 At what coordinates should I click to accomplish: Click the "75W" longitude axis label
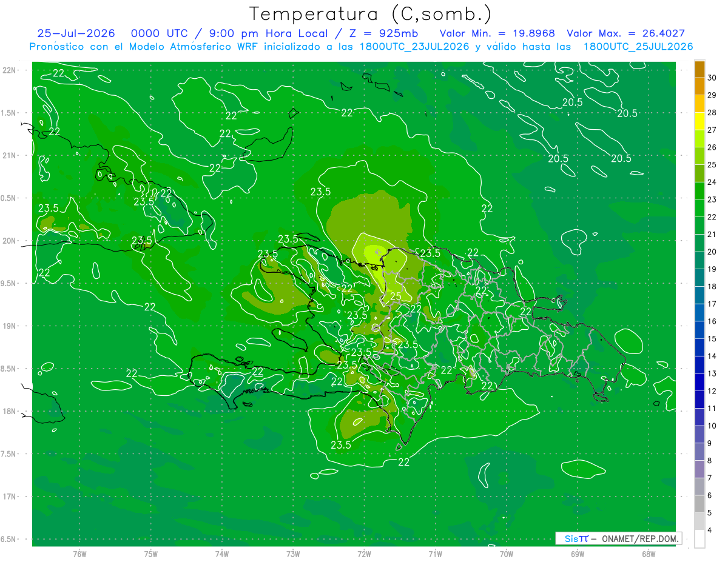click(x=151, y=554)
